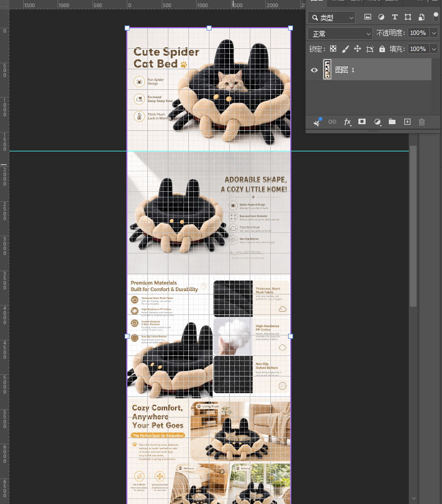Viewport: 442px width, 504px height.
Task: Filter layers by shape icon
Action: [408, 17]
